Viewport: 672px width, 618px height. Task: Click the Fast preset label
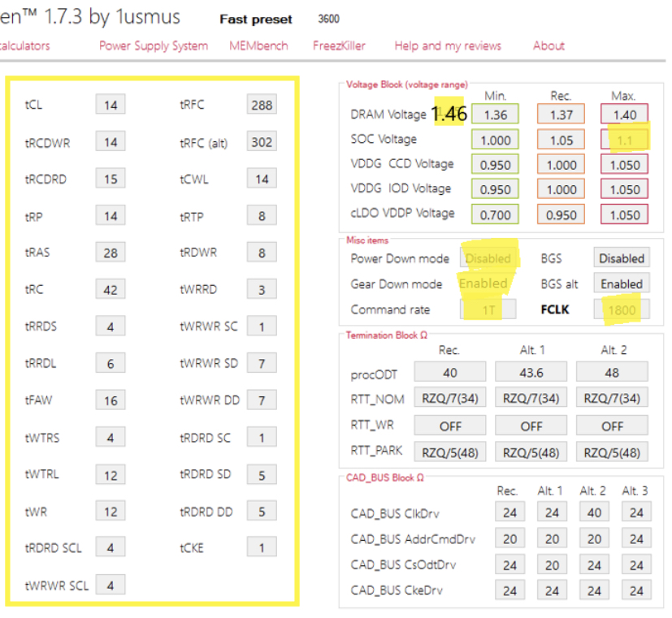pos(256,19)
